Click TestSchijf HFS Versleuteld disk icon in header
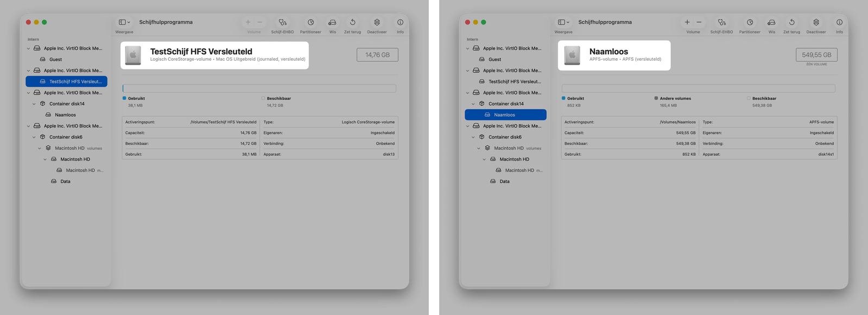 (x=133, y=55)
